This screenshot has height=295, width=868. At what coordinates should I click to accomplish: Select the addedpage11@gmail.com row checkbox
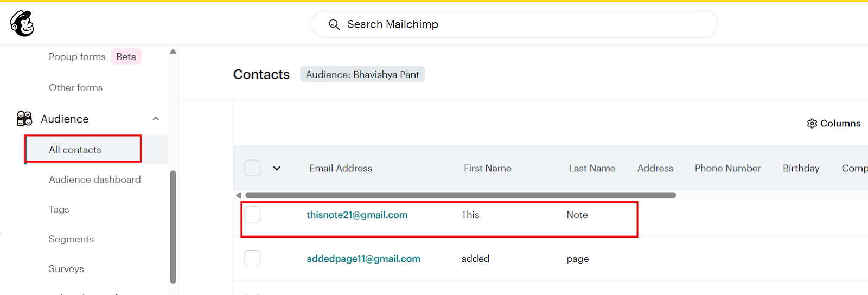252,259
